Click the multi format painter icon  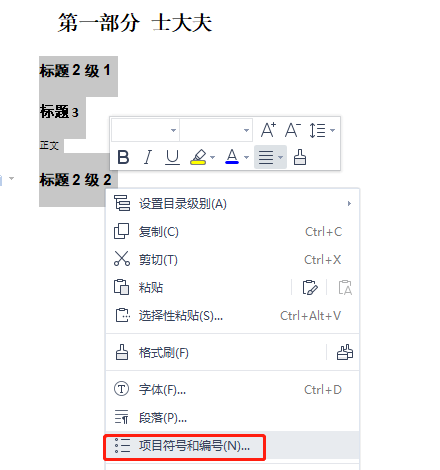(x=345, y=352)
